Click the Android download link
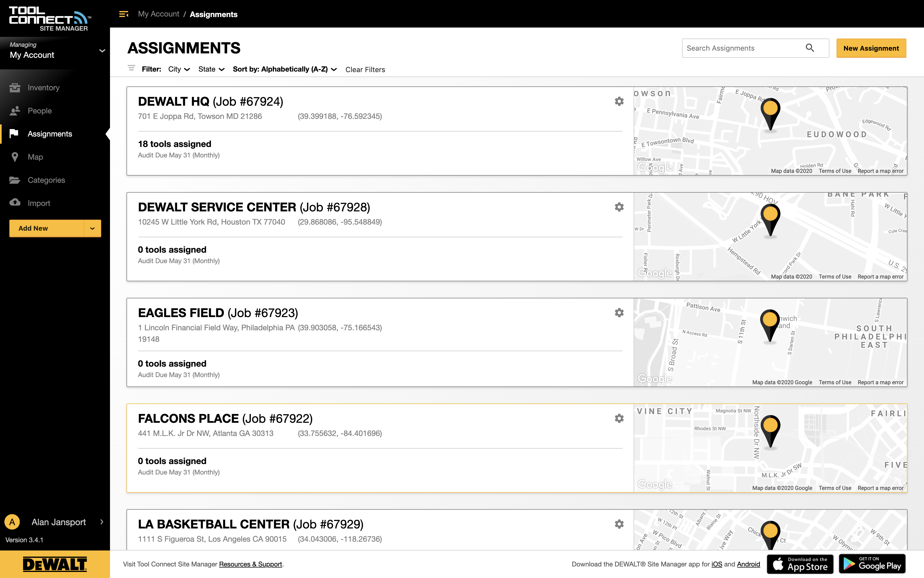Screen dimensions: 924x578 pyautogui.click(x=748, y=564)
